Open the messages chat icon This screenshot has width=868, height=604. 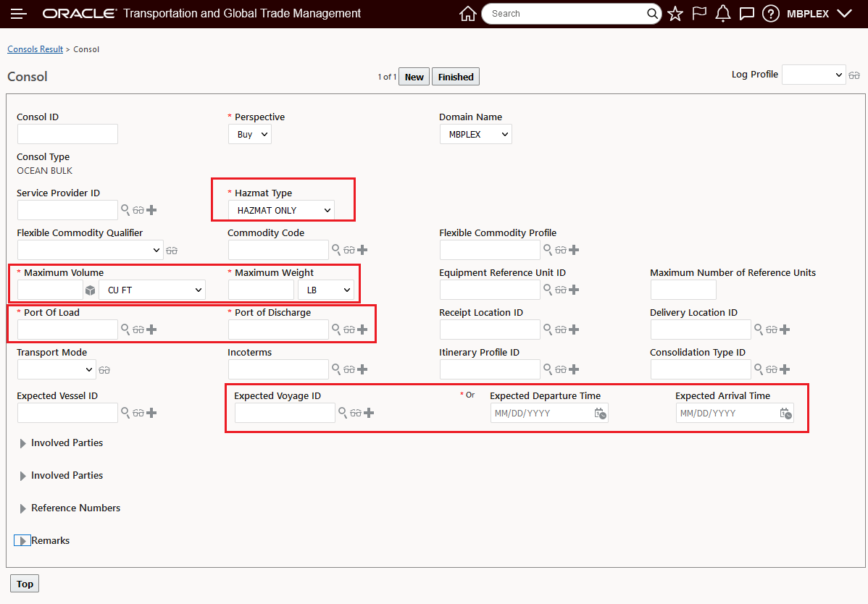point(747,14)
